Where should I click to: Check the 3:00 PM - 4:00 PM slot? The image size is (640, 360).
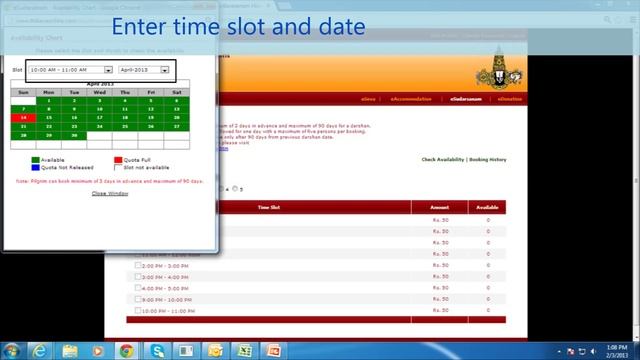coord(138,277)
